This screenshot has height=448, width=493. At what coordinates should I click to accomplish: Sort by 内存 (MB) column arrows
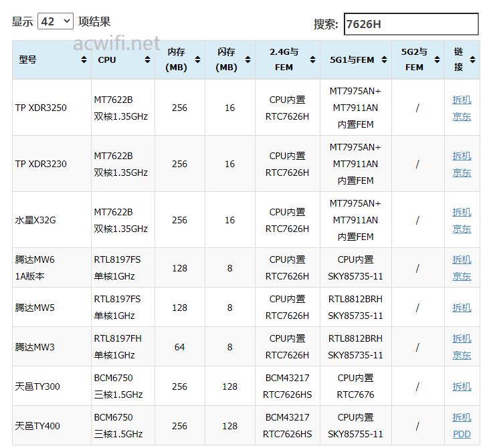click(197, 60)
